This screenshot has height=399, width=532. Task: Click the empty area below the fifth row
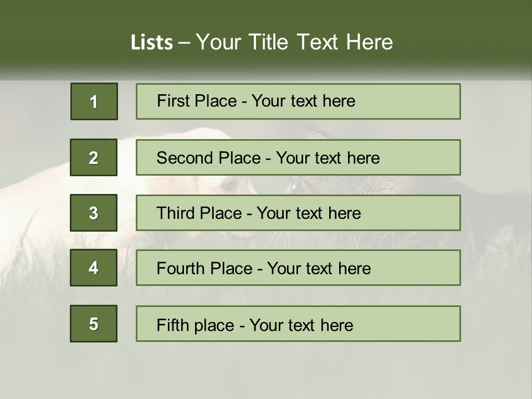266,369
